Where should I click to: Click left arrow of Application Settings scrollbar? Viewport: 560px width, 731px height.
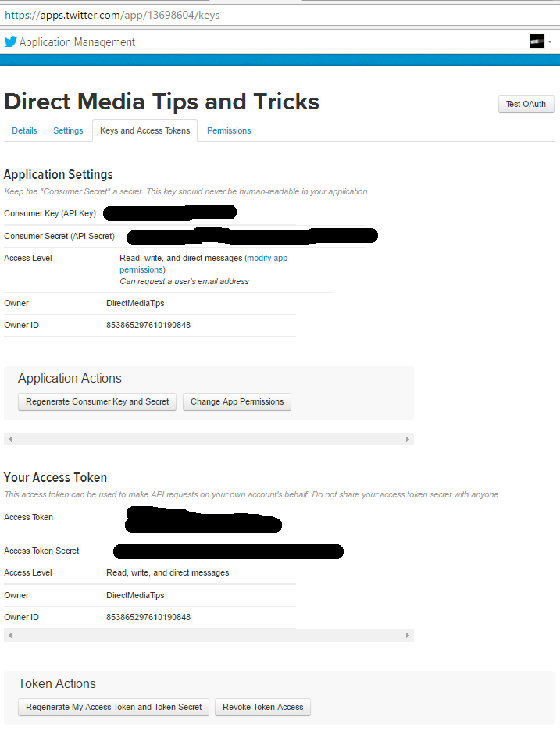click(x=10, y=439)
